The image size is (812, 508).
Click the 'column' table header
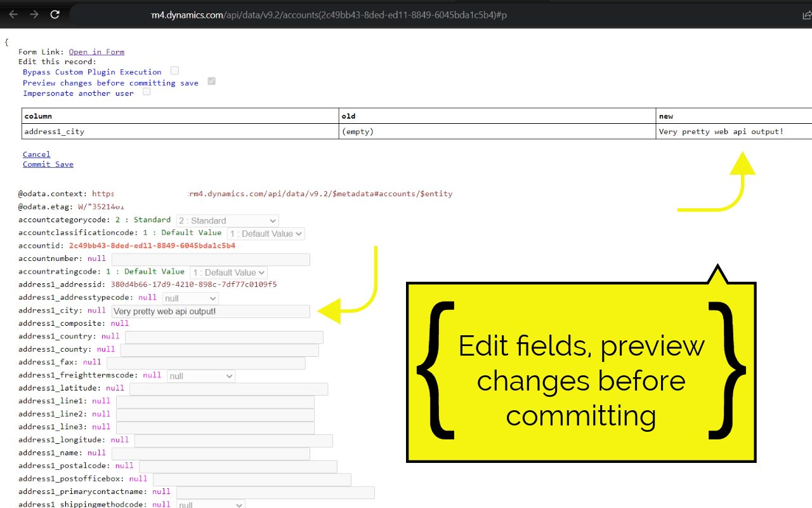[x=181, y=116]
